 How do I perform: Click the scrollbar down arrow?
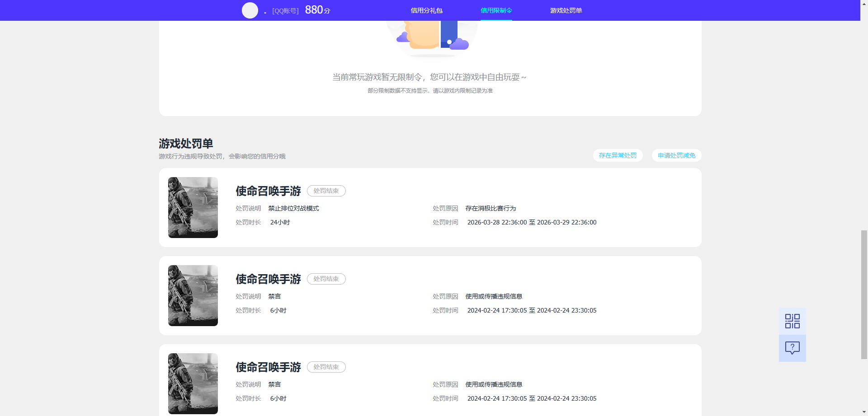point(864,412)
